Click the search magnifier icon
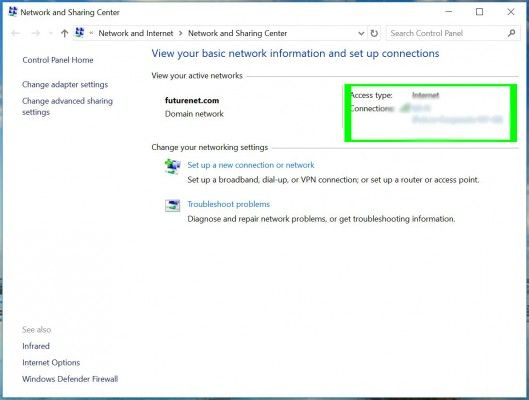The width and height of the screenshot is (529, 400). (x=511, y=33)
